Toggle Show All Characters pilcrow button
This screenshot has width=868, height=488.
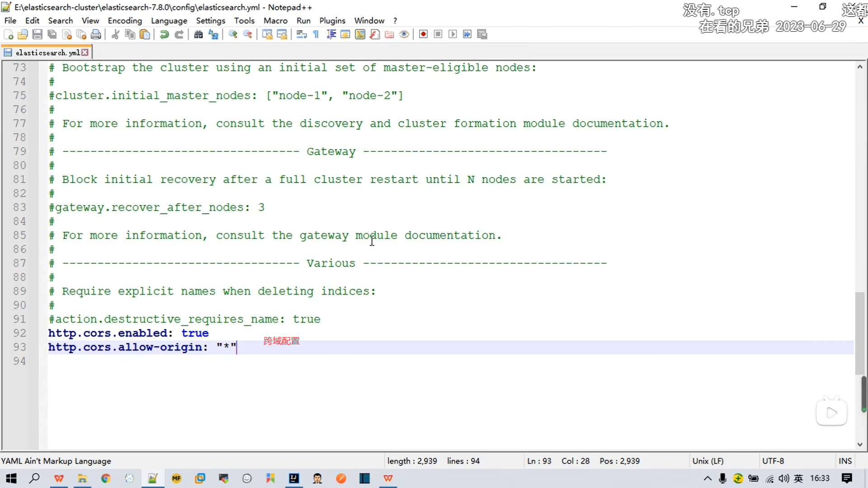point(316,34)
